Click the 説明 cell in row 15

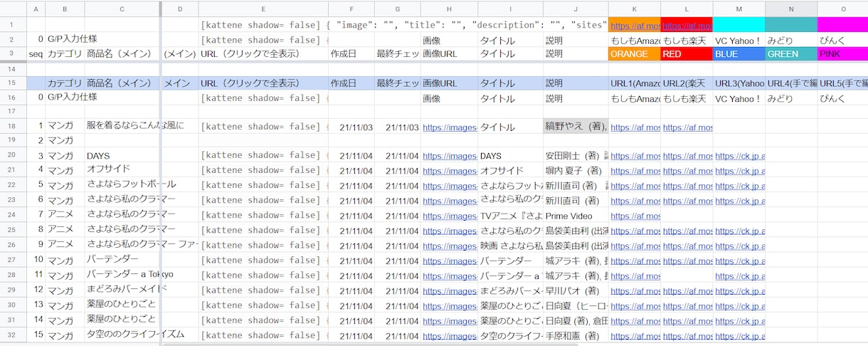[576, 84]
